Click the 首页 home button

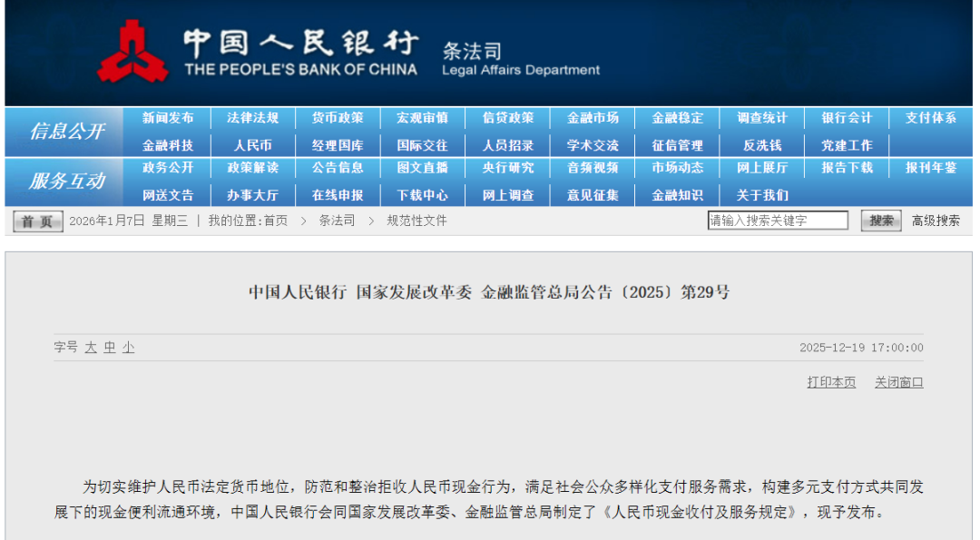36,221
